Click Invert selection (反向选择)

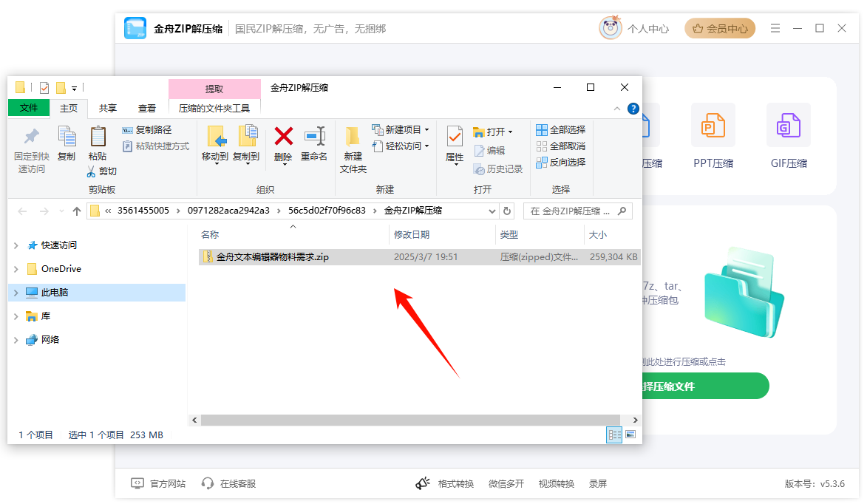[561, 163]
